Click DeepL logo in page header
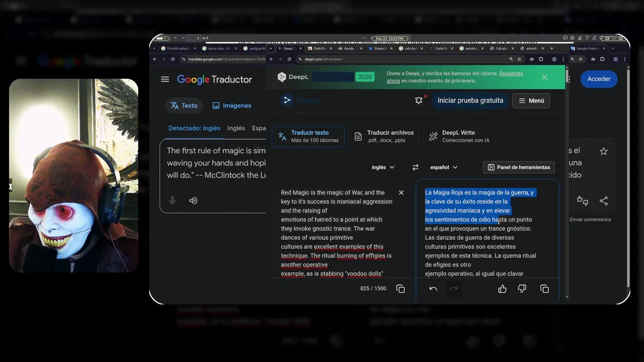Viewport: 644px width, 362px height. pos(301,100)
